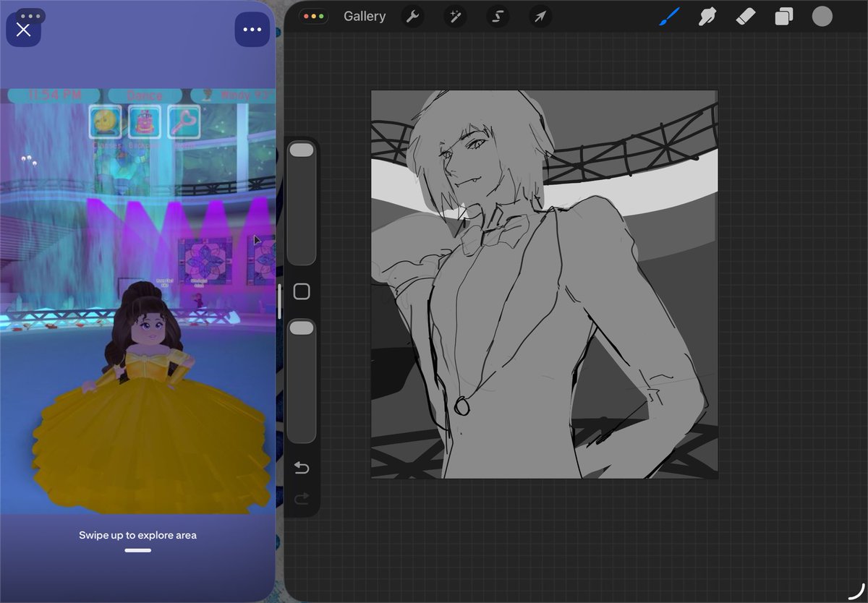This screenshot has width=868, height=603.
Task: Open the Adjustments magic wand menu
Action: point(455,16)
